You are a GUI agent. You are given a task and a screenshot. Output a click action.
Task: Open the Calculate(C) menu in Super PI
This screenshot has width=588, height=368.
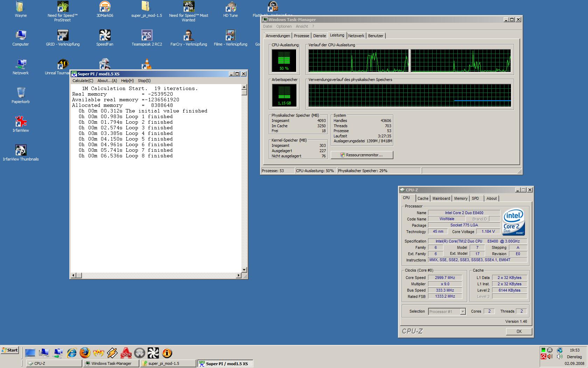tap(83, 81)
